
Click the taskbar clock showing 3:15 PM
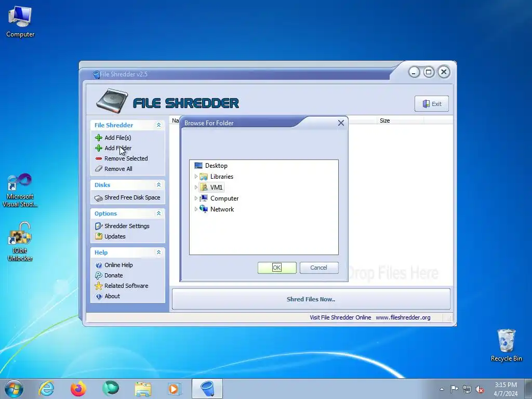[x=506, y=389]
